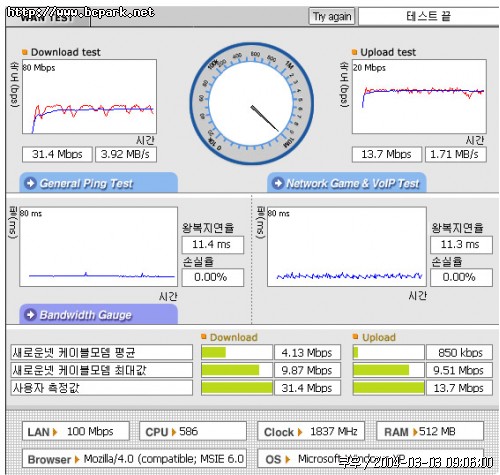Click the 11.4 ms round-trip delay field
Screen dimensions: 500x475
pos(213,244)
